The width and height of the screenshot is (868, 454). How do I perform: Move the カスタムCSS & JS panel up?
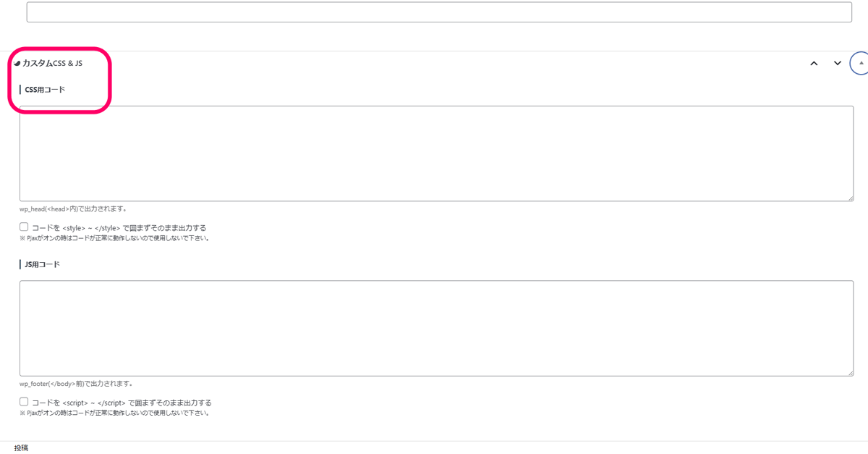[814, 64]
